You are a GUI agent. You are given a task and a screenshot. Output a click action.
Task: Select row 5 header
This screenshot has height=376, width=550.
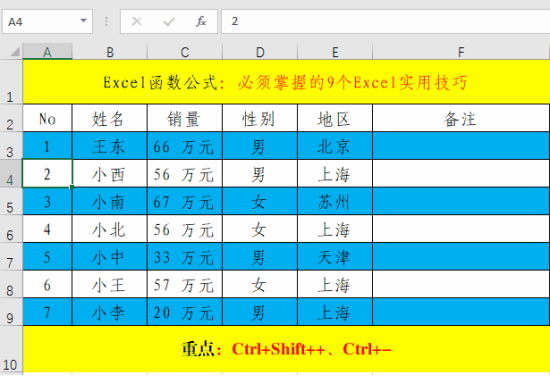[x=11, y=201]
